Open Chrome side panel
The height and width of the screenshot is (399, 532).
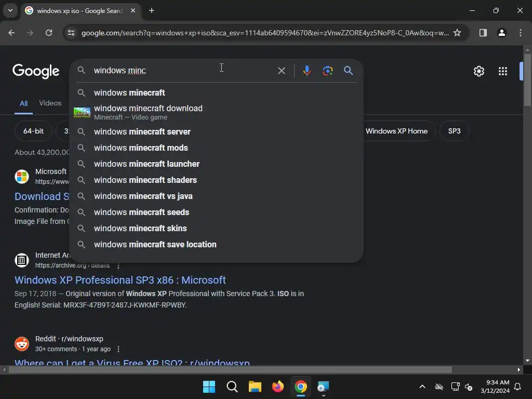tap(483, 33)
